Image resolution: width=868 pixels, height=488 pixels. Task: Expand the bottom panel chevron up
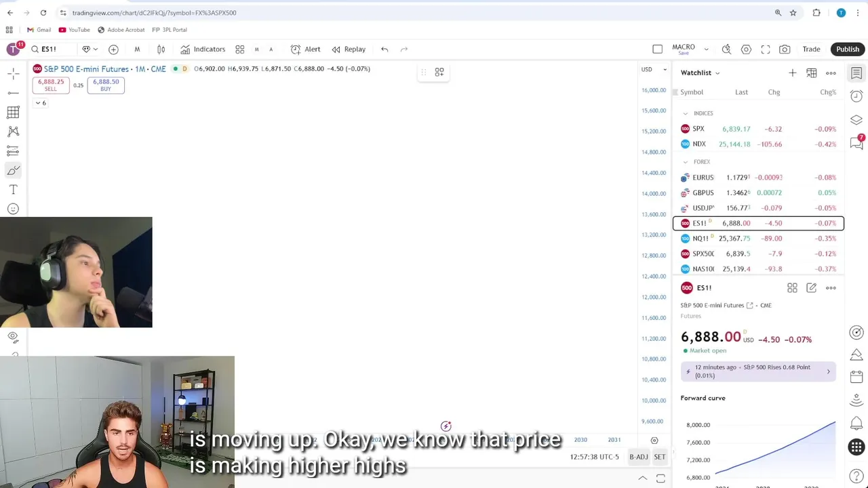(642, 479)
